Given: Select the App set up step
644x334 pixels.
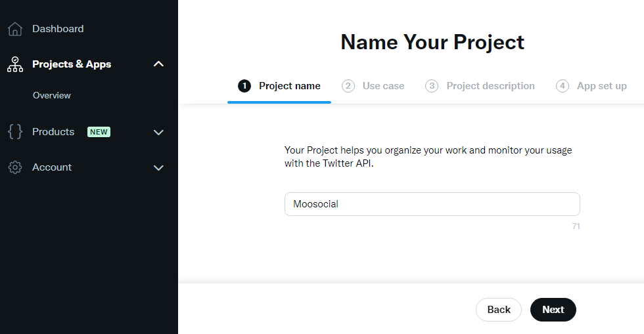Looking at the screenshot, I should (591, 86).
